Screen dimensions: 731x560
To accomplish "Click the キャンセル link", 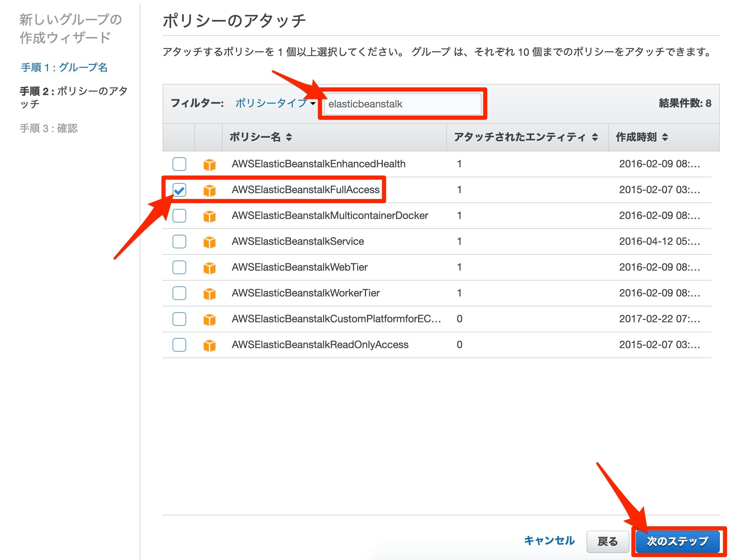I will [549, 541].
